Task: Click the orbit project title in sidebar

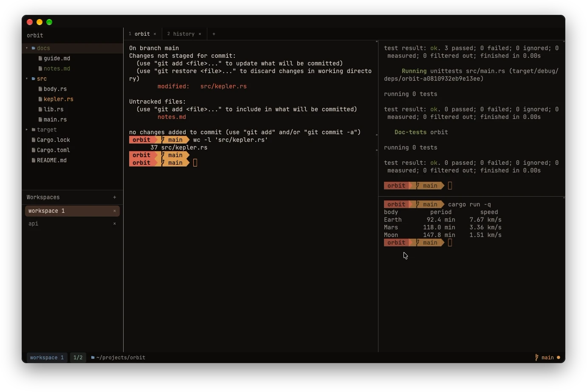Action: (x=35, y=36)
